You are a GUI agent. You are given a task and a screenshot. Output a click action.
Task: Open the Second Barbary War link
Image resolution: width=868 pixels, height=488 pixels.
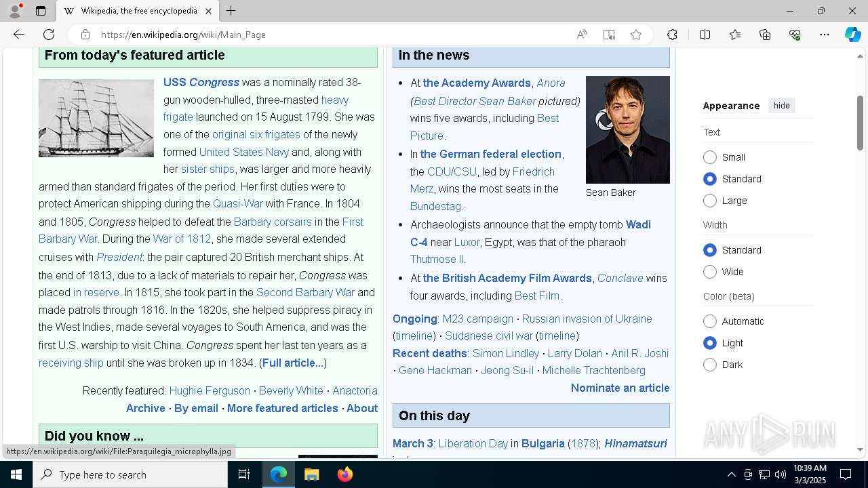(305, 292)
